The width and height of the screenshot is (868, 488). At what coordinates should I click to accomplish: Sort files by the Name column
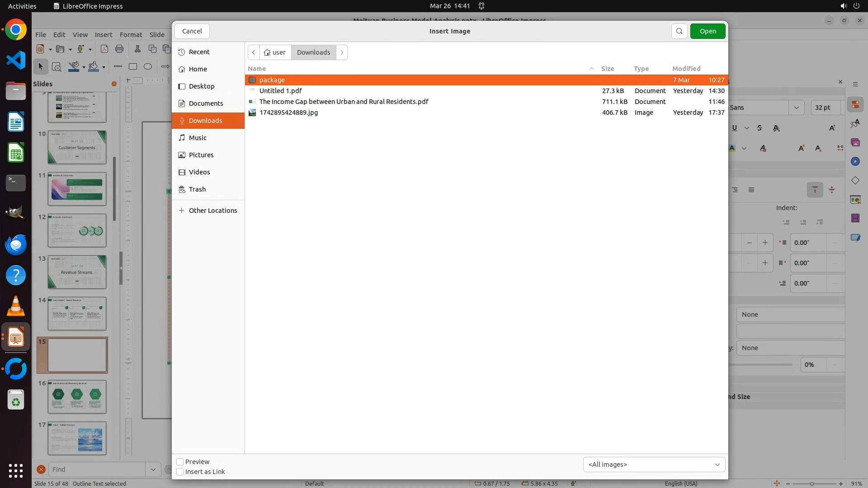(x=257, y=69)
